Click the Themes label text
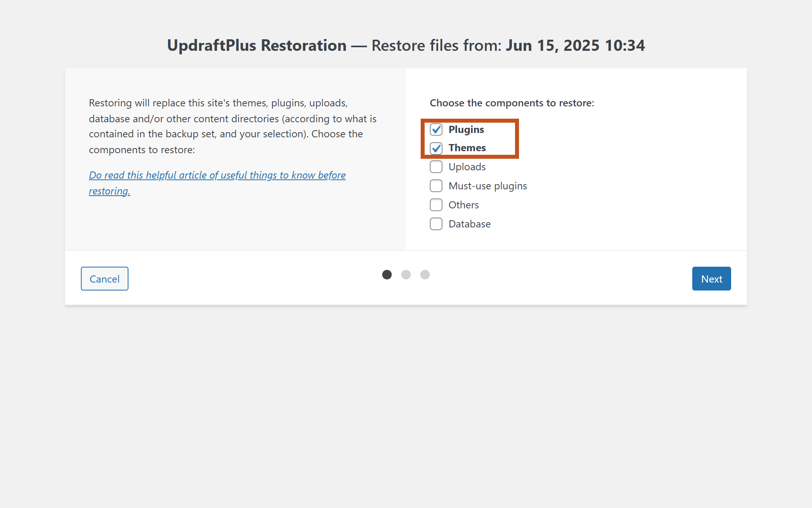812x508 pixels. pyautogui.click(x=467, y=148)
